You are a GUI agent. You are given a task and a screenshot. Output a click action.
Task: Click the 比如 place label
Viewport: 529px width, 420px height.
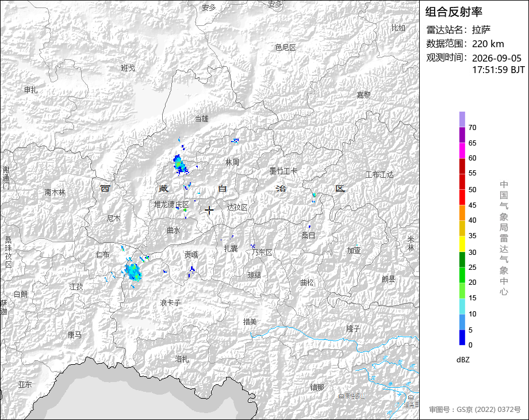398,28
